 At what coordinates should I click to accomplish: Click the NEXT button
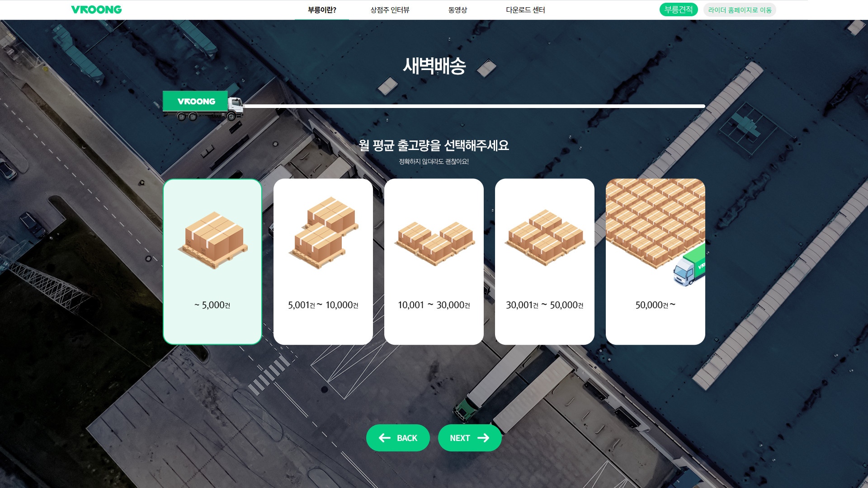470,438
